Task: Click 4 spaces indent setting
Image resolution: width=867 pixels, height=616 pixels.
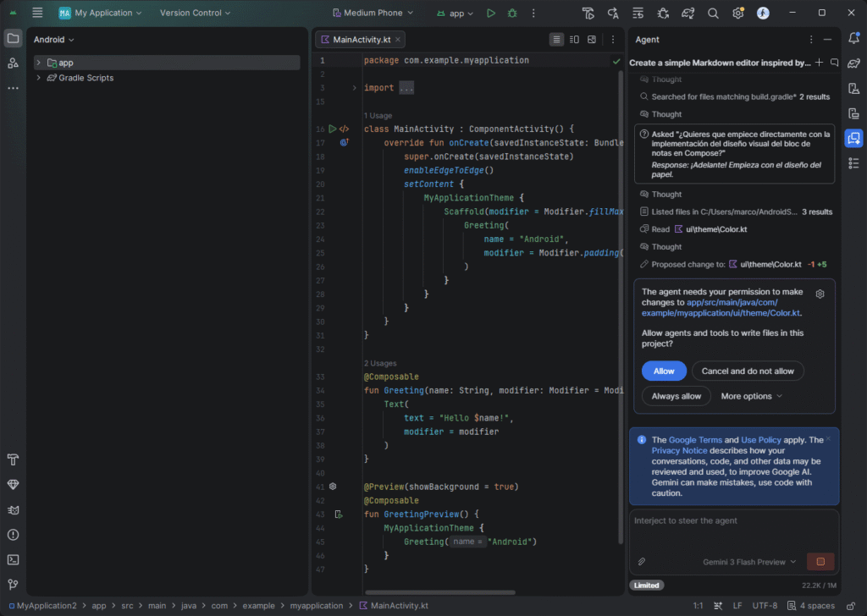Action: point(811,606)
